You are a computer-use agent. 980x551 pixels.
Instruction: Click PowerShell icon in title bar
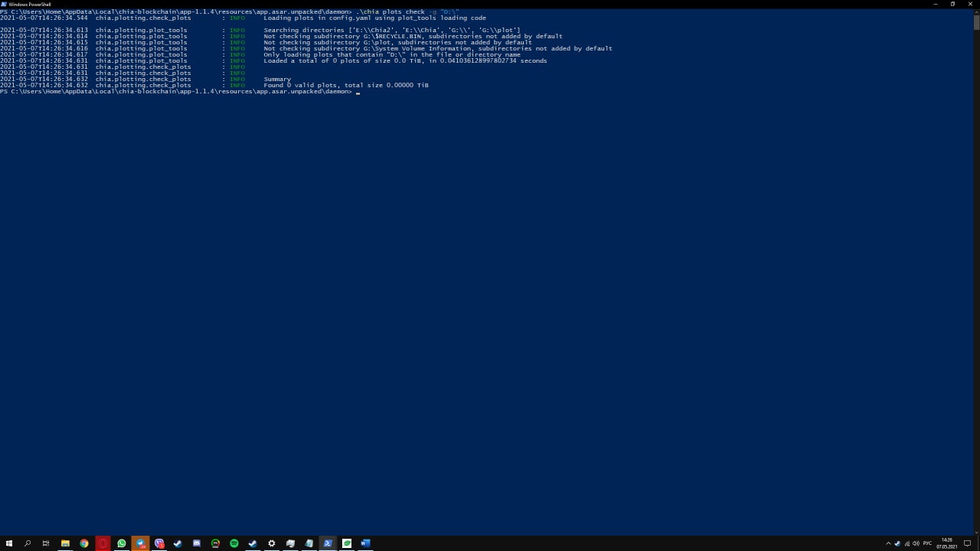5,4
